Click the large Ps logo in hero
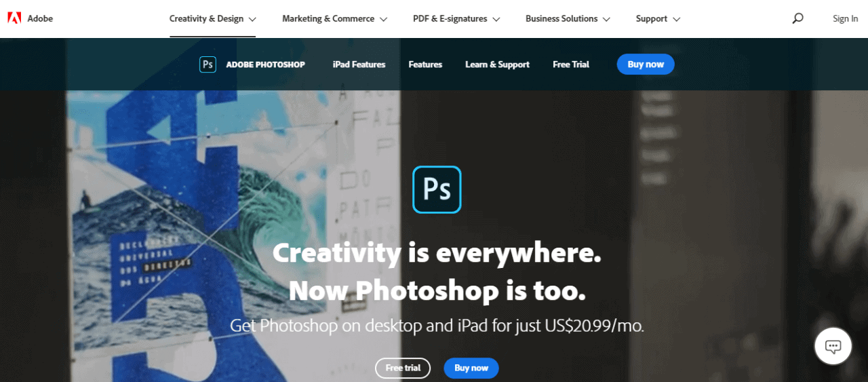 click(437, 189)
